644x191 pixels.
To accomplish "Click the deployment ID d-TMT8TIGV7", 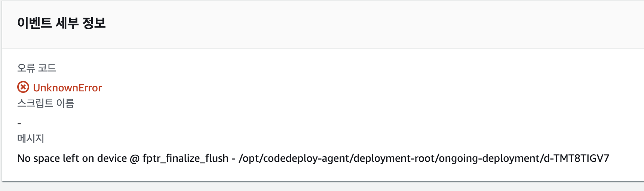I will pos(576,158).
